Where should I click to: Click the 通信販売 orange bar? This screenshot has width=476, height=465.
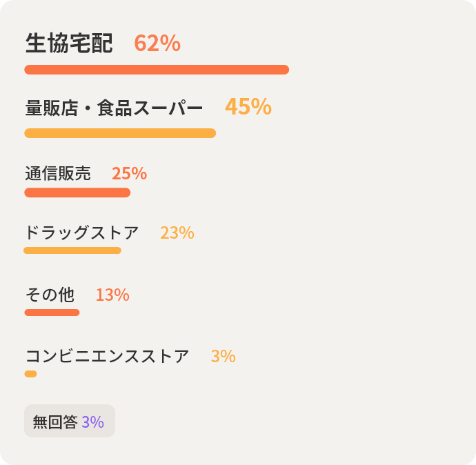click(x=77, y=192)
